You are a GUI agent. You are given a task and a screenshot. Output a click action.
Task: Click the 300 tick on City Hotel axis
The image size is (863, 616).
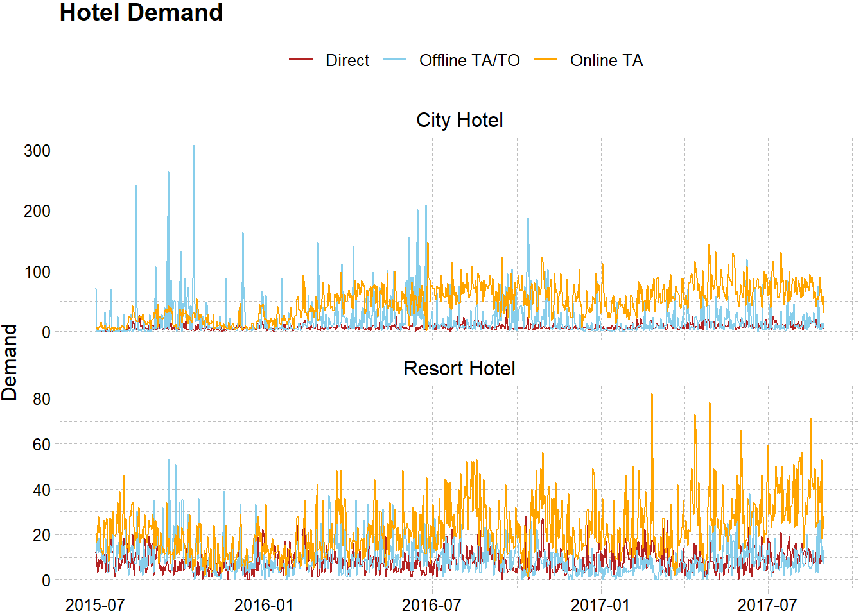coord(37,151)
